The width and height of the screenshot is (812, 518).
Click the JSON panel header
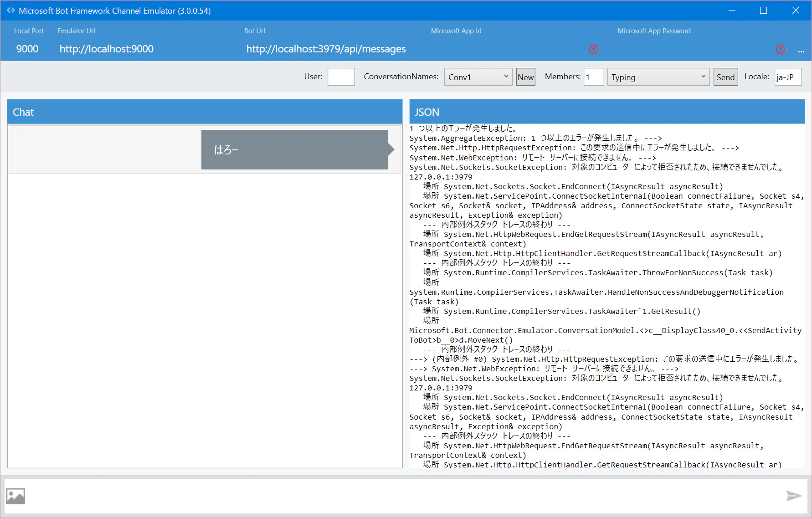coord(607,112)
